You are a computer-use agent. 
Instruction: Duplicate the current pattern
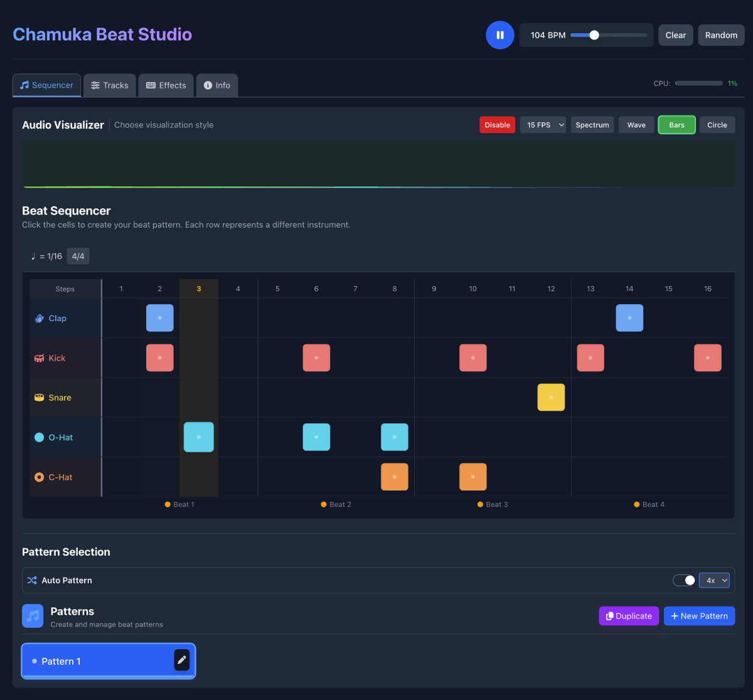click(x=628, y=616)
